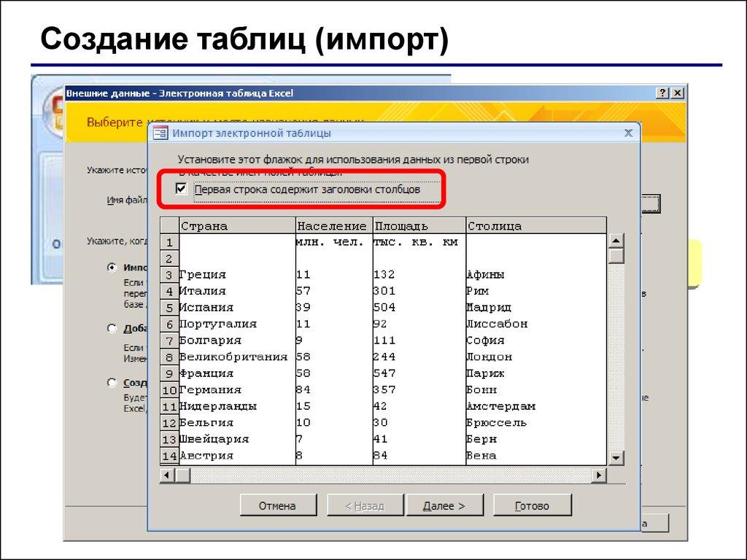Click the 'тыс. кв. км' cell in row 1
This screenshot has width=747, height=560.
(x=419, y=242)
